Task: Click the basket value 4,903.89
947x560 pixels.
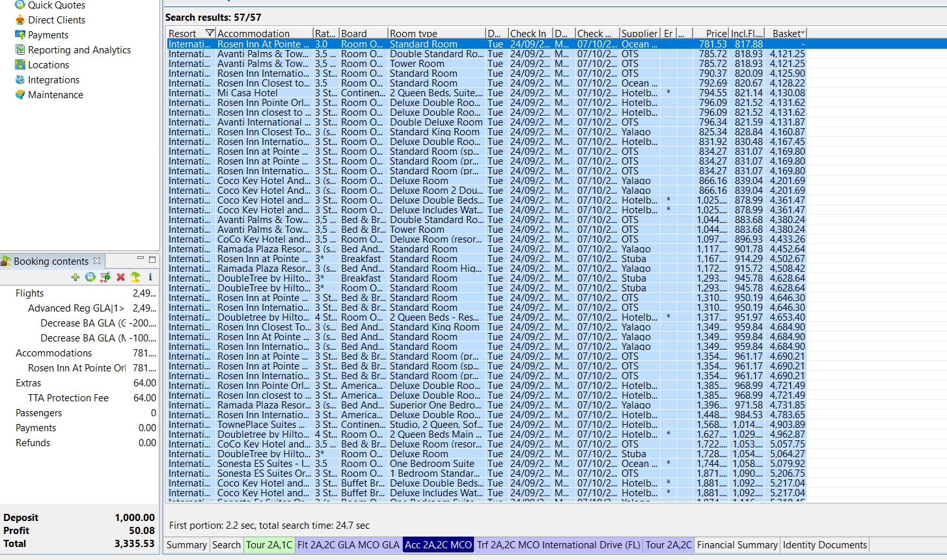Action: click(x=788, y=425)
